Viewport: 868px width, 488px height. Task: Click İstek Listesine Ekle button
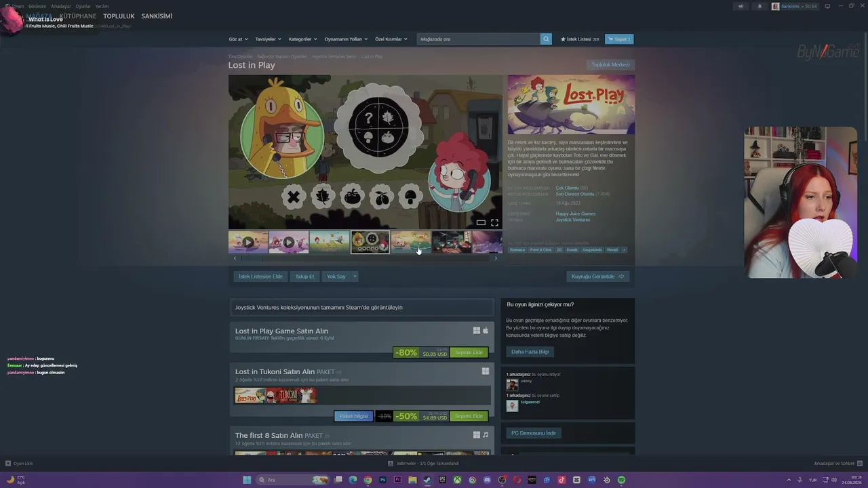pos(260,277)
